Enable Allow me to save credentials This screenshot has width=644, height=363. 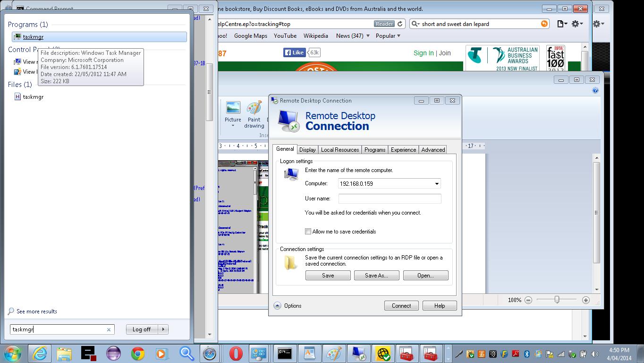click(308, 232)
